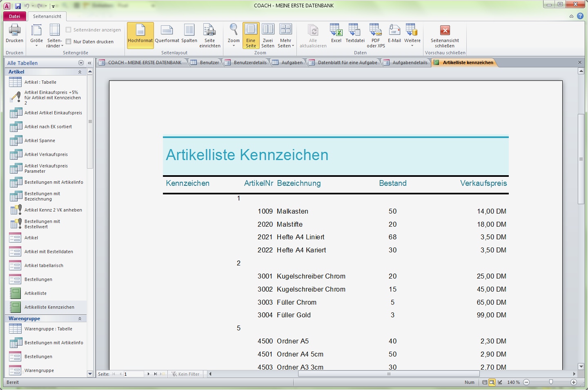Open the Alle Tabellen category dropdown
The width and height of the screenshot is (588, 390).
point(81,62)
